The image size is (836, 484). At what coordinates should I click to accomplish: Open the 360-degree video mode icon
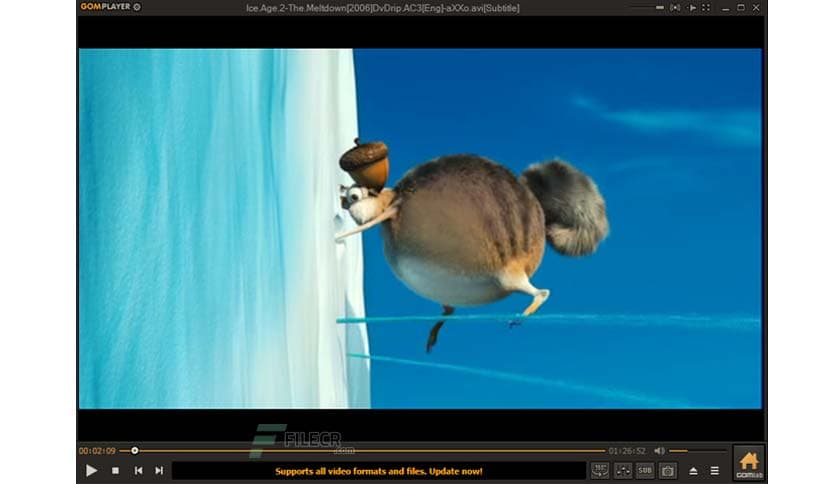tap(600, 471)
